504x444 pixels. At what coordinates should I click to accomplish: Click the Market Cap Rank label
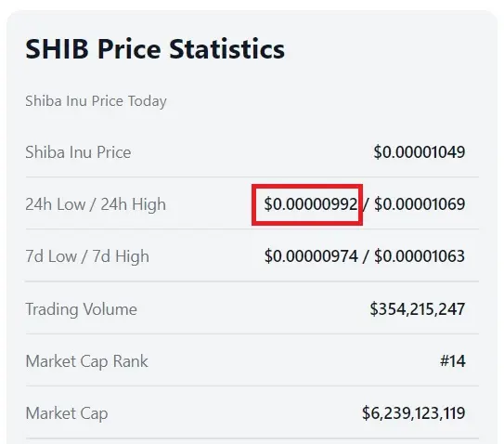[86, 361]
